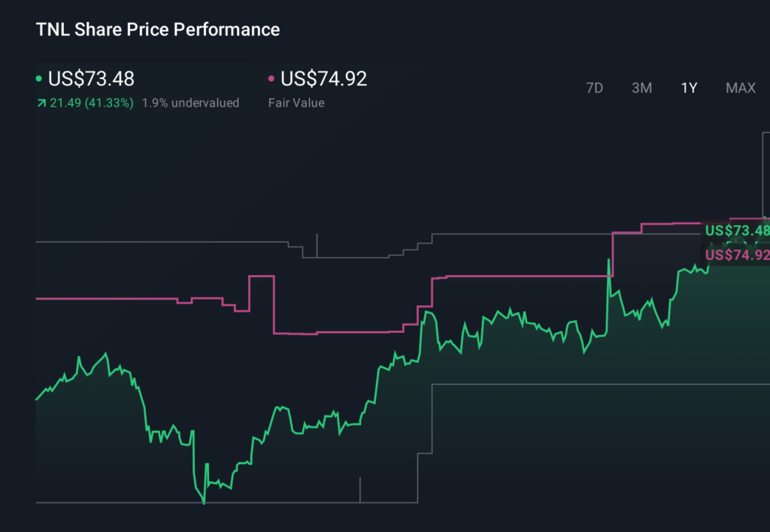Click the Fair Value label
The width and height of the screenshot is (770, 532).
(x=296, y=103)
